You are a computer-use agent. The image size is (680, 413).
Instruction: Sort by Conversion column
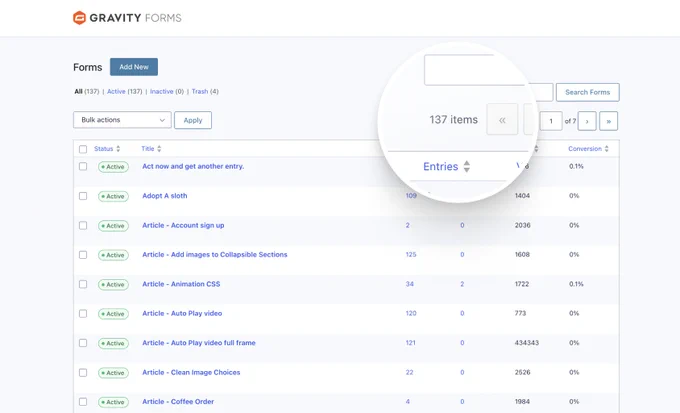(x=588, y=149)
